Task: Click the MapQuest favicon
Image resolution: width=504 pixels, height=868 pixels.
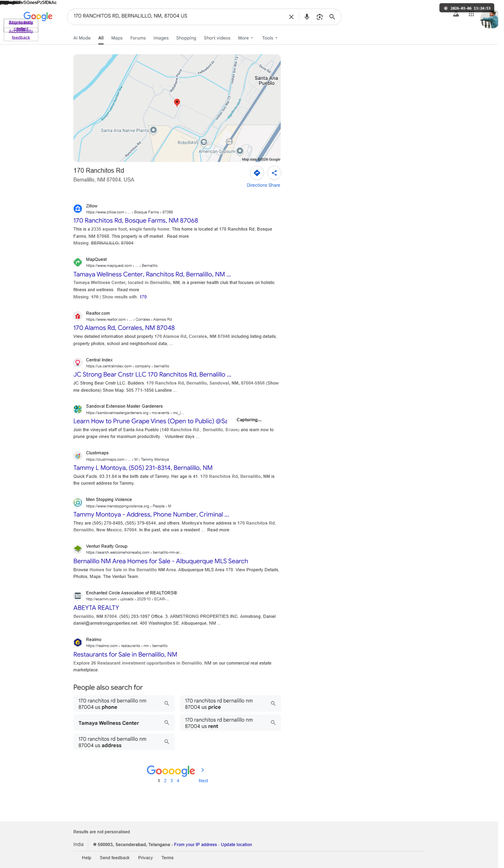Action: (x=78, y=262)
